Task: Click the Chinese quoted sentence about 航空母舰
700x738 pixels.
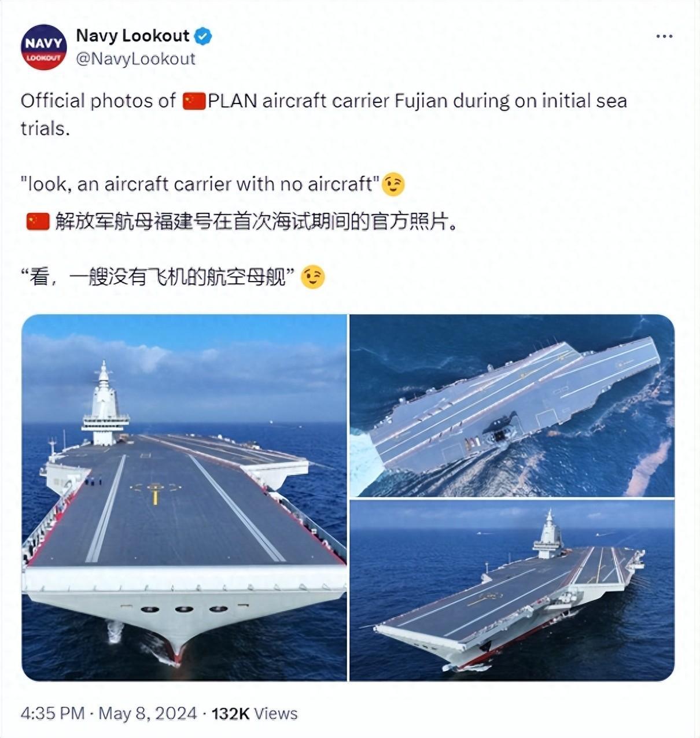Action: [160, 277]
